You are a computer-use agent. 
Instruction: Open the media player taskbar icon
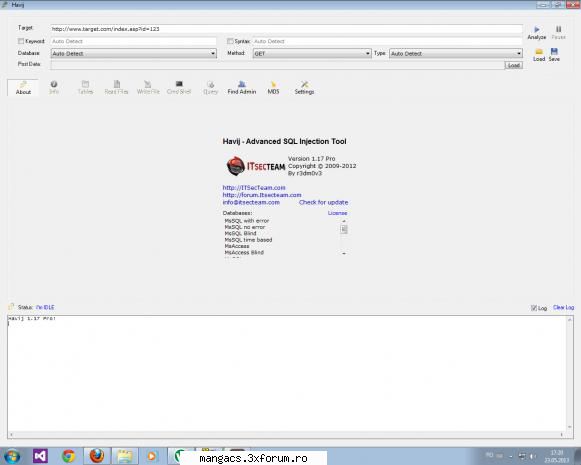152,456
